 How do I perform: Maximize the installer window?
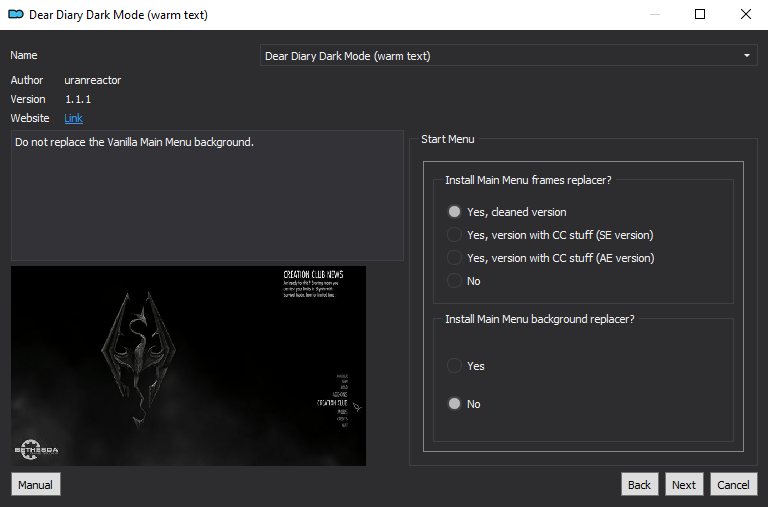700,14
